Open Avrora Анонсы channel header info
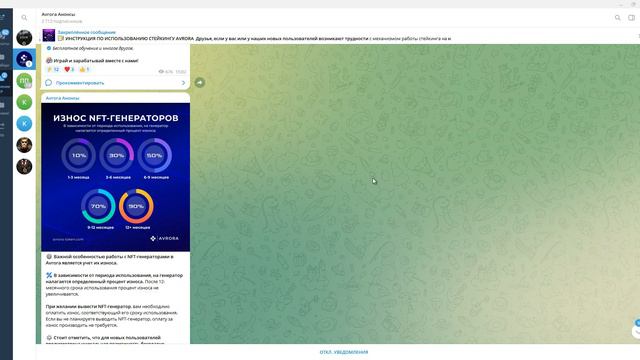 (x=58, y=14)
